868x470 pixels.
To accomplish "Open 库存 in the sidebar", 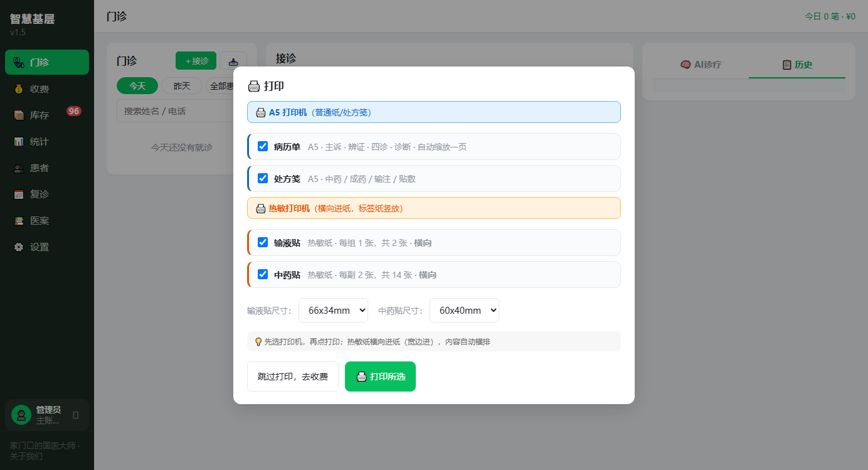I will point(47,115).
